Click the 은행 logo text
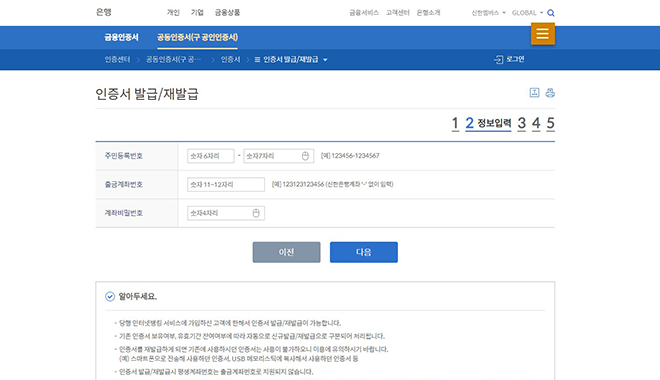Viewport: 660px width, 380px height. [104, 12]
